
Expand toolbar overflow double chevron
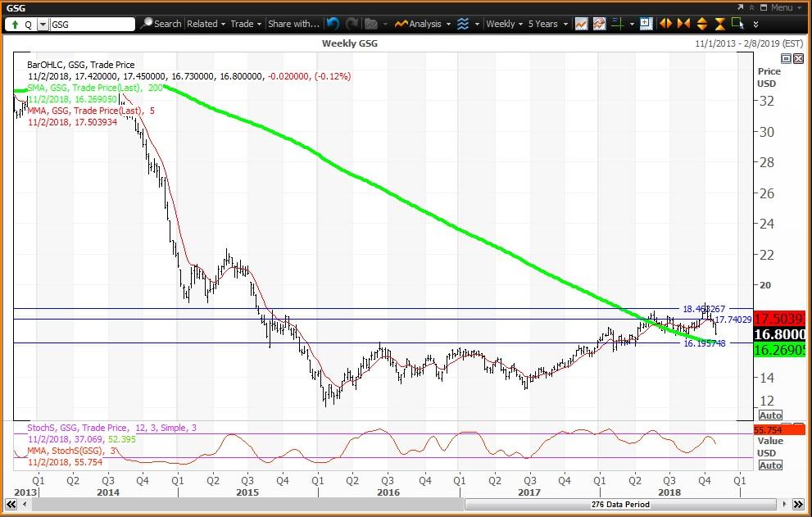tap(755, 25)
